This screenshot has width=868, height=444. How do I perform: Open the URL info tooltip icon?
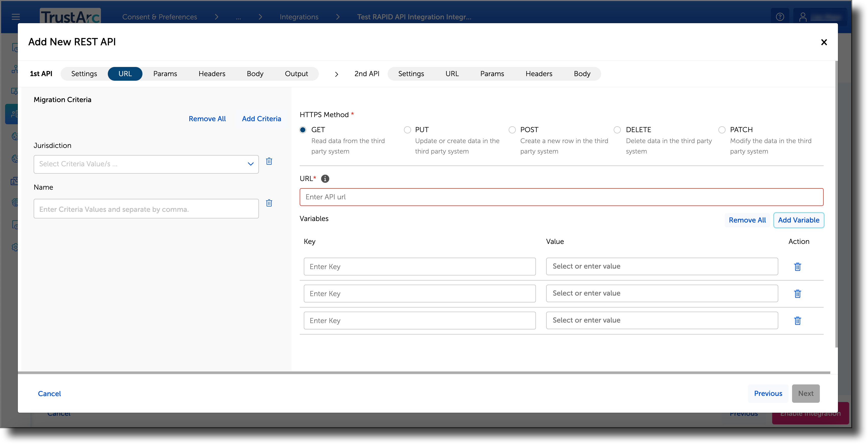[x=325, y=179]
